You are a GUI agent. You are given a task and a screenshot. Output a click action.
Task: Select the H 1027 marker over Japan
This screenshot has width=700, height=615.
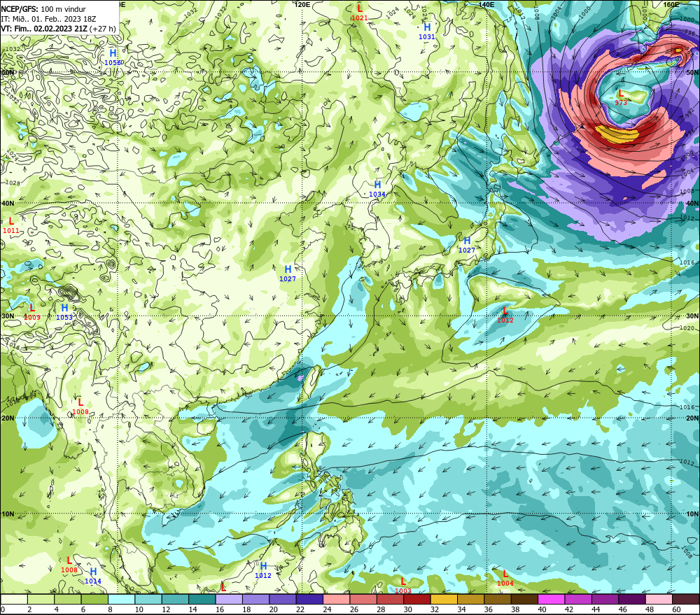point(467,246)
